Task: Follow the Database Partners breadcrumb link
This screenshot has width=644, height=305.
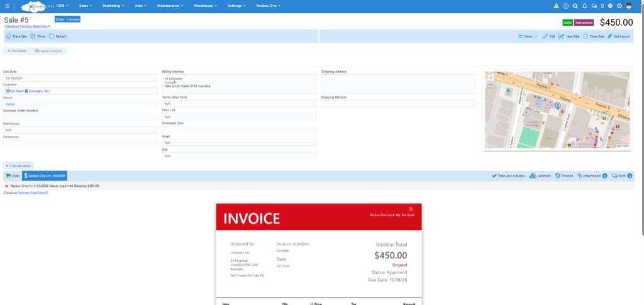Action: (18, 26)
